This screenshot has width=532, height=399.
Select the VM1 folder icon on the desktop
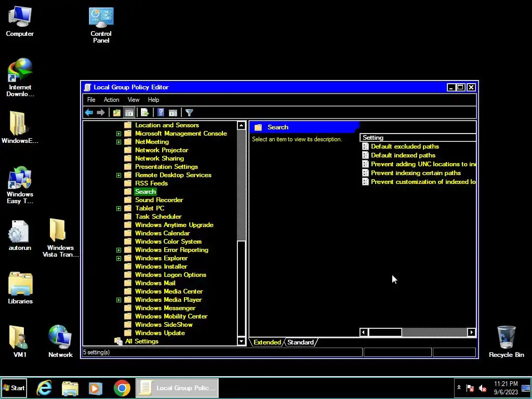[x=20, y=341]
